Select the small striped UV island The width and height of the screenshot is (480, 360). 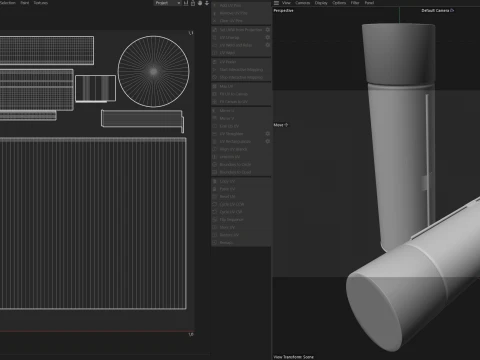[96, 88]
